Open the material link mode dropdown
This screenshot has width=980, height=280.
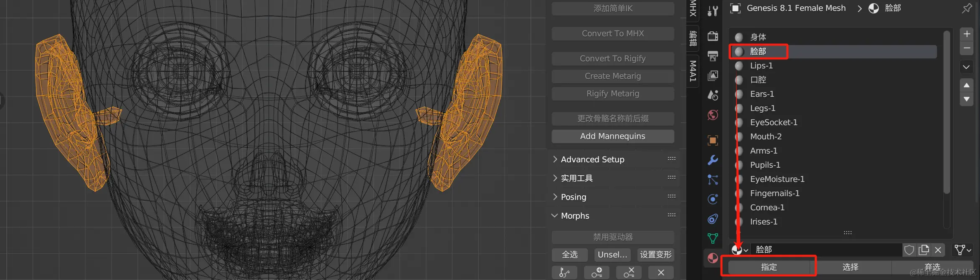[x=963, y=250]
